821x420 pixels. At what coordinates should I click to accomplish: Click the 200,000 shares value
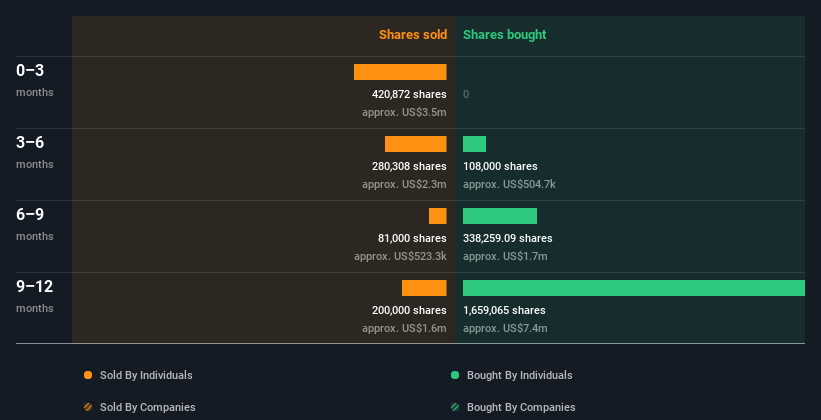409,310
